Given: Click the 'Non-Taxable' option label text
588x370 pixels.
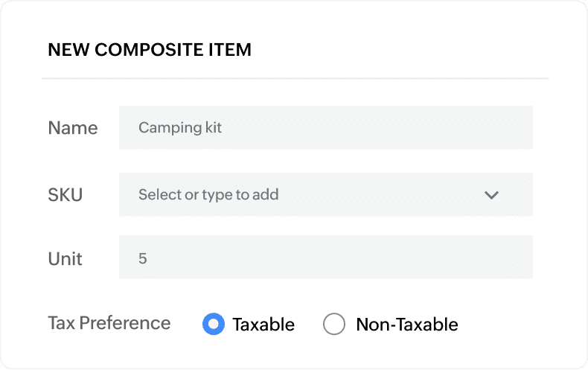Looking at the screenshot, I should coord(407,325).
